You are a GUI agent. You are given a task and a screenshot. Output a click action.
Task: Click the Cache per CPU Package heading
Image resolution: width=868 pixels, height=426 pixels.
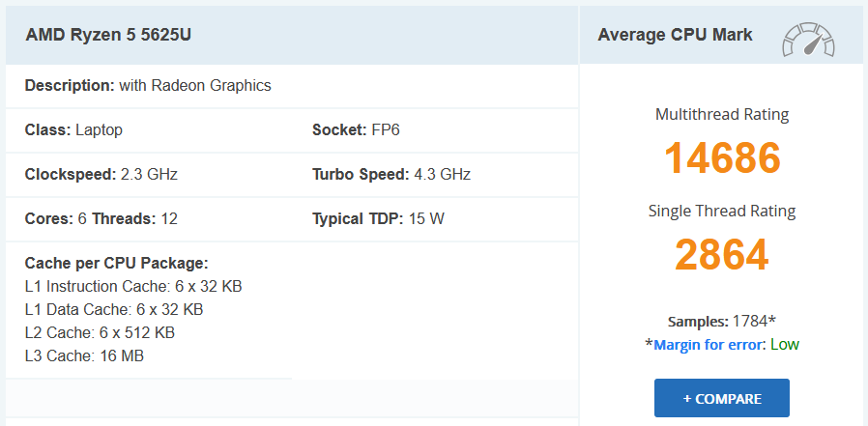(116, 263)
